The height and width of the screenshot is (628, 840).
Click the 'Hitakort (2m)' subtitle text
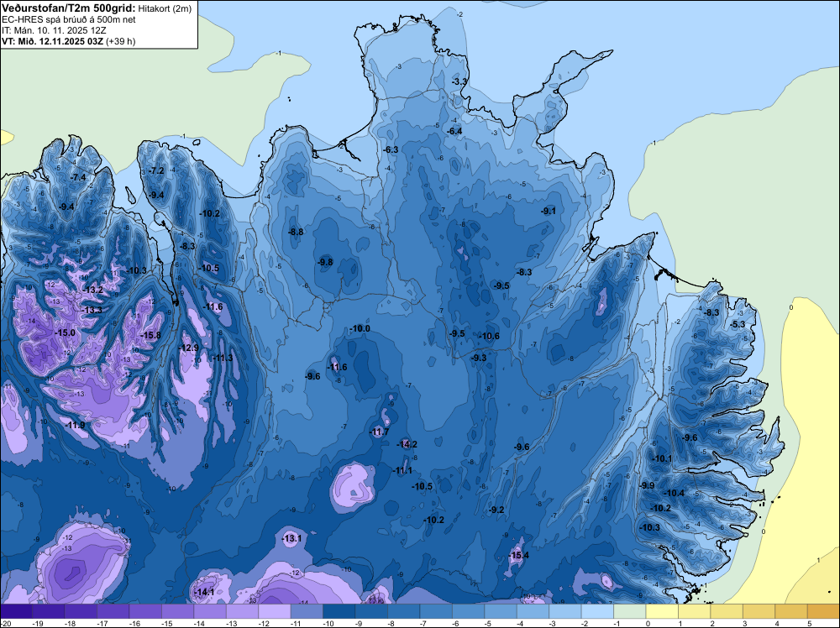pos(165,8)
